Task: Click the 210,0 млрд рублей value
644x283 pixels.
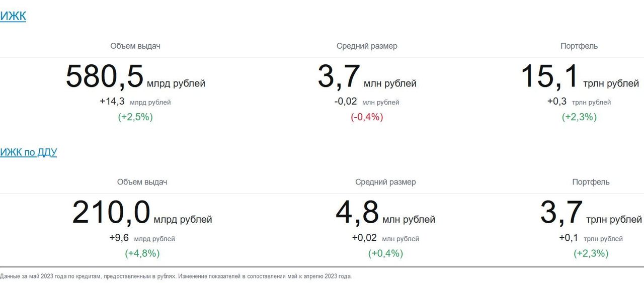Action: point(142,214)
